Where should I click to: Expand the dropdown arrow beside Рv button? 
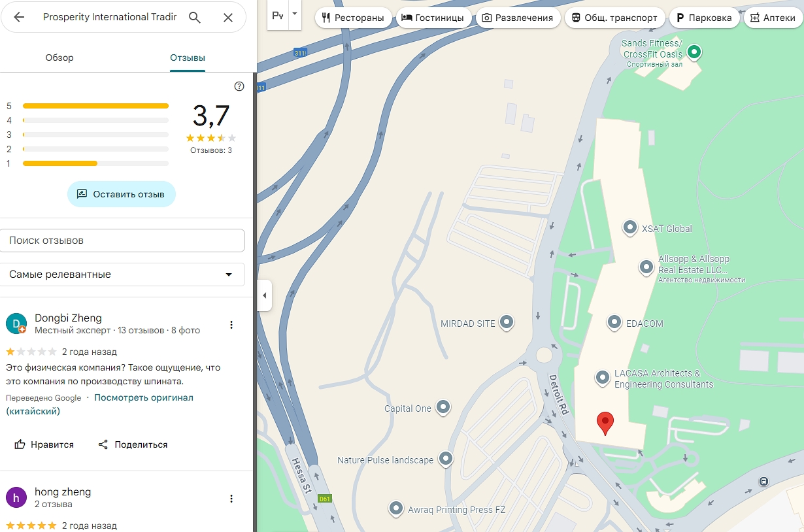tap(295, 14)
